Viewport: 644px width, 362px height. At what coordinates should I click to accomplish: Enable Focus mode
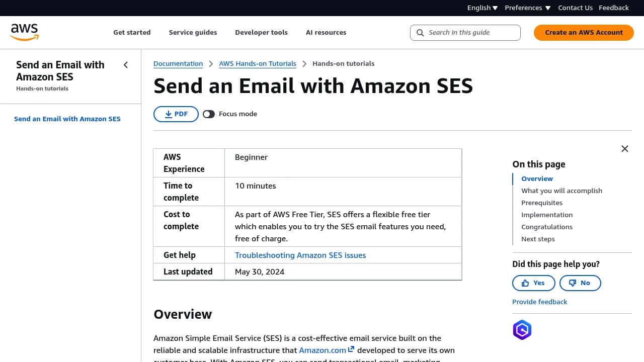pyautogui.click(x=209, y=114)
